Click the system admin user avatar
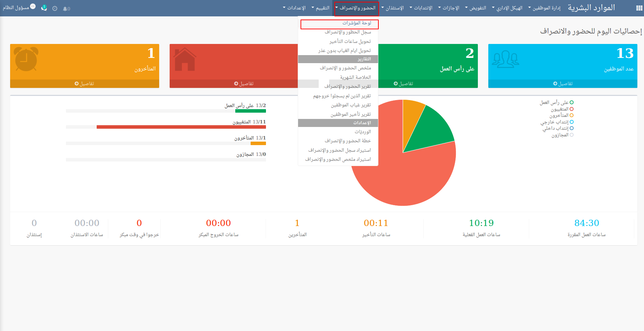The width and height of the screenshot is (644, 331). 33,6
